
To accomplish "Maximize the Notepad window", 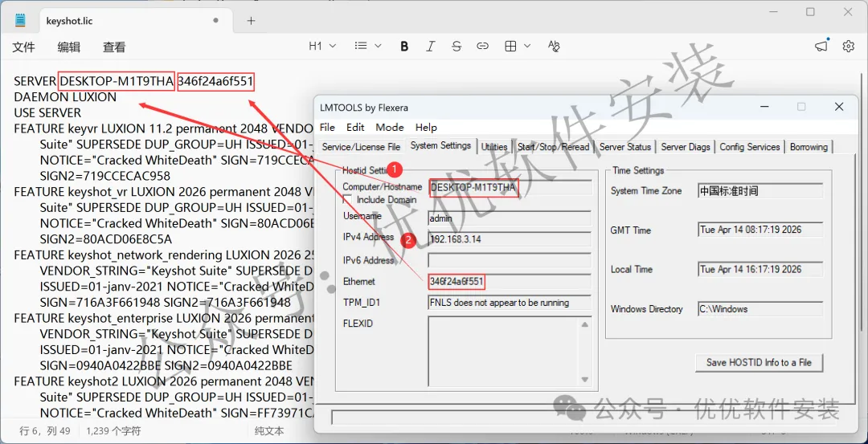I will (810, 11).
